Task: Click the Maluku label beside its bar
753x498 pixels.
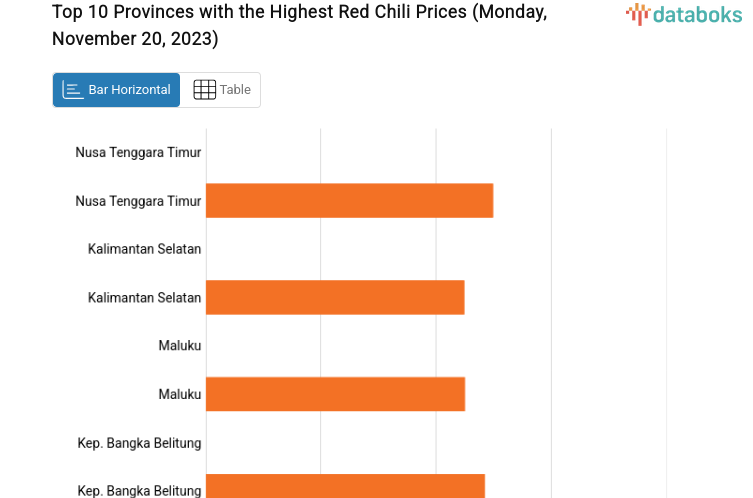Action: coord(180,394)
